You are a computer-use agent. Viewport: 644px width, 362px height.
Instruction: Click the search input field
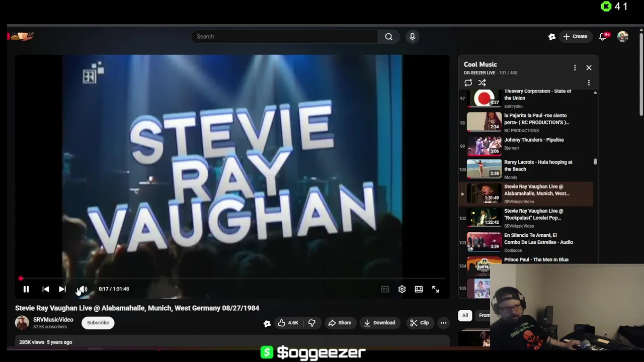284,36
